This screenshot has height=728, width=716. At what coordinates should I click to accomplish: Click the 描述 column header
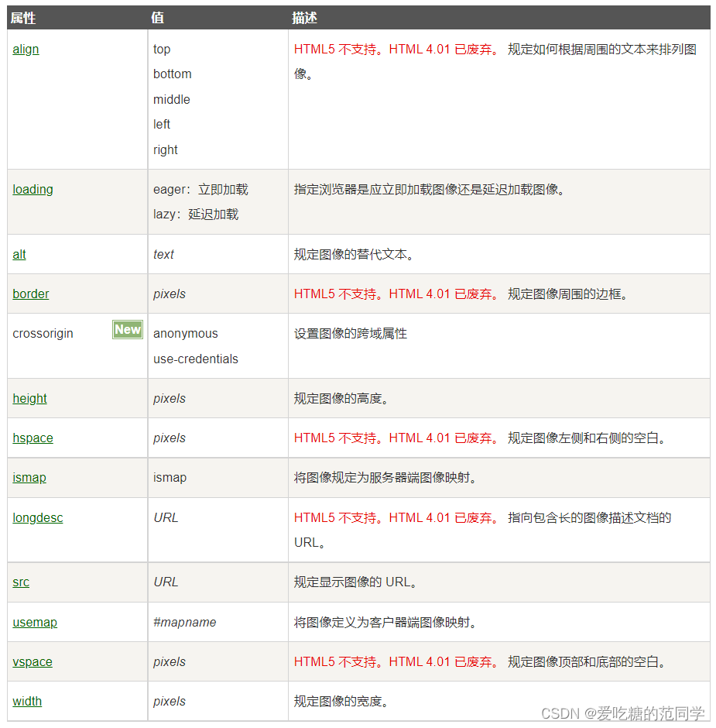(304, 18)
